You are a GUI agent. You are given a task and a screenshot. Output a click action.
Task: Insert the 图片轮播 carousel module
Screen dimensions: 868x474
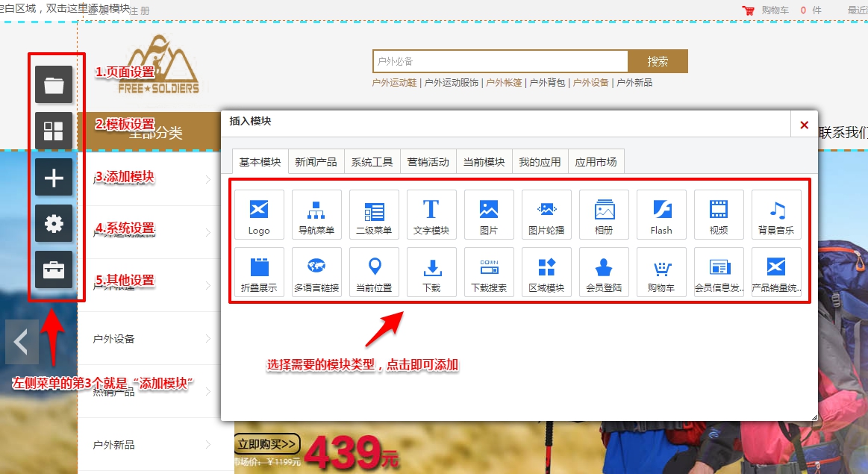tap(546, 214)
